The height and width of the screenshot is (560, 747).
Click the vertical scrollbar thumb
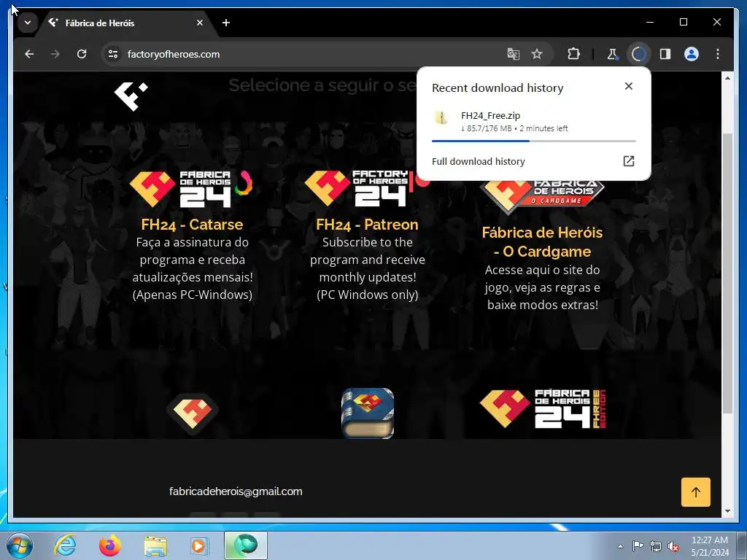tap(727, 273)
